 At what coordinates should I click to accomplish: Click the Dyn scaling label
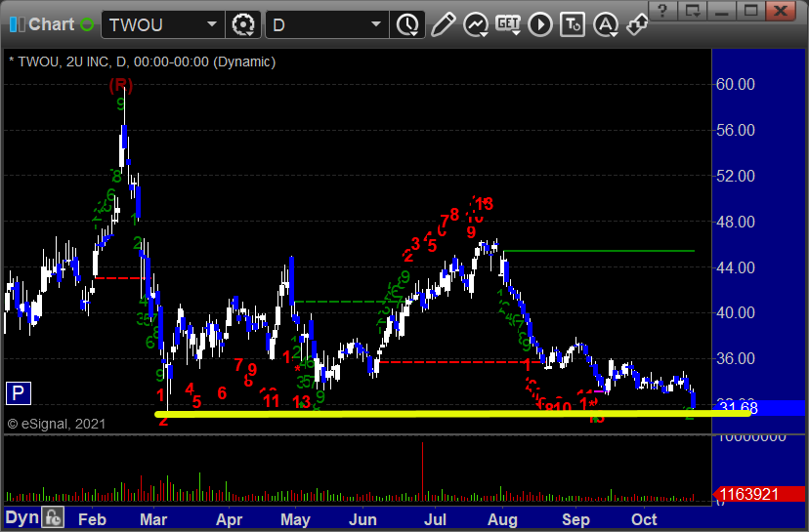(21, 517)
